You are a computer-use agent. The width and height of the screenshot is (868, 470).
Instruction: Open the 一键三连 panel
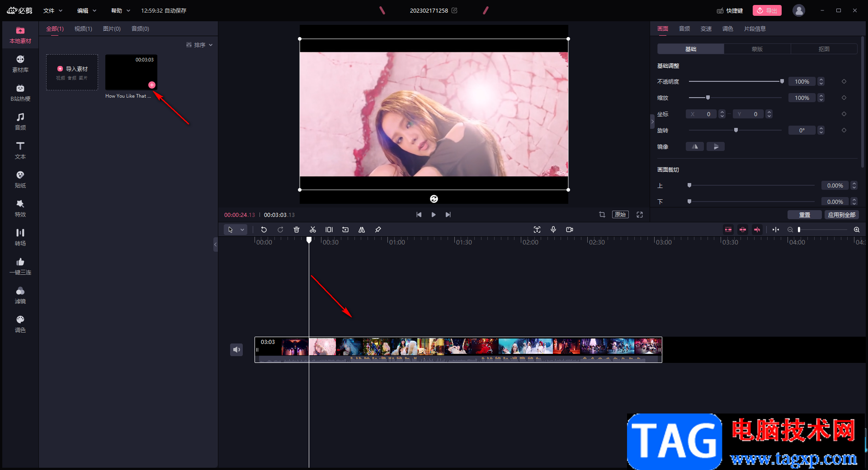[20, 267]
